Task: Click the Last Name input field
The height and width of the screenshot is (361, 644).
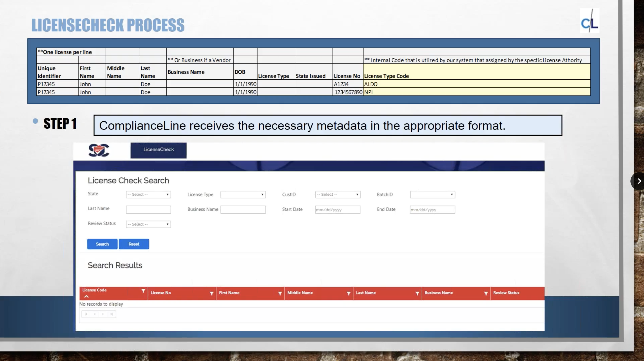Action: pos(148,210)
